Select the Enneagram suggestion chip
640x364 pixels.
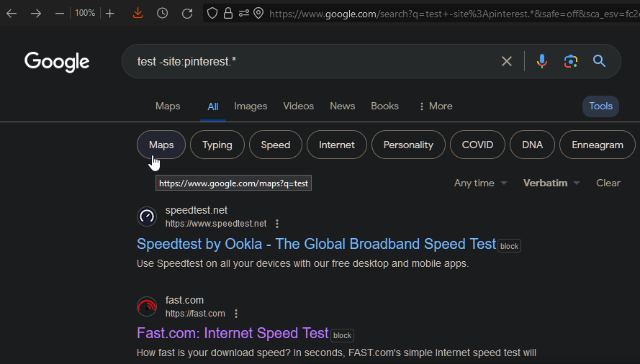click(597, 145)
